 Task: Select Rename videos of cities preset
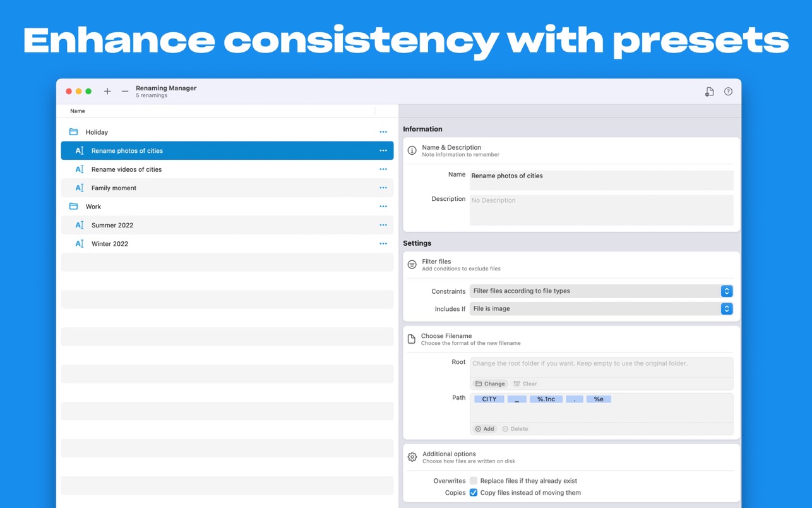126,169
